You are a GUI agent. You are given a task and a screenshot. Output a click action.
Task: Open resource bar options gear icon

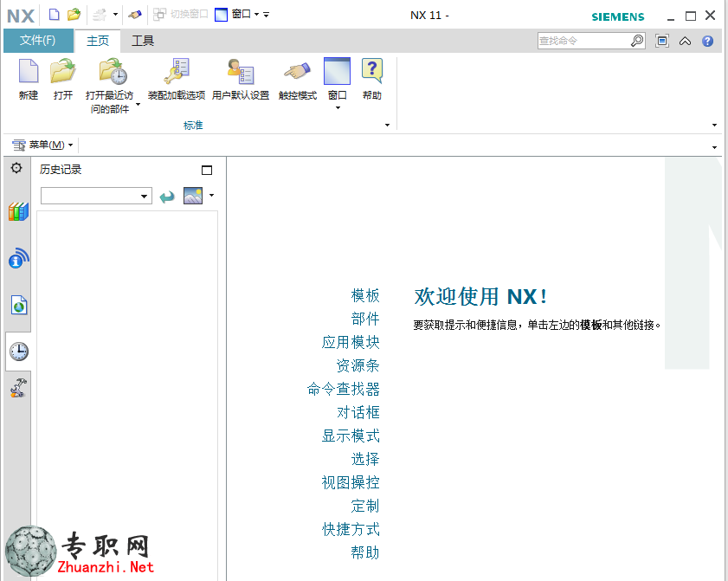pos(16,168)
